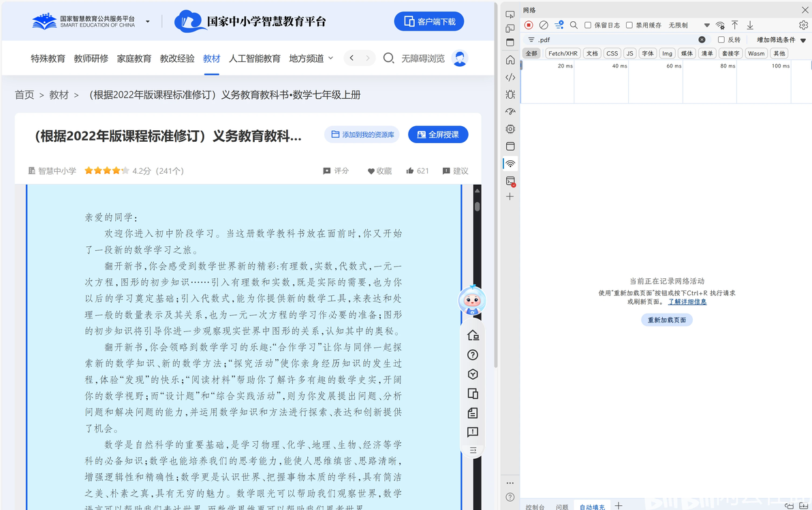Add more tools with plus icon

[x=510, y=197]
